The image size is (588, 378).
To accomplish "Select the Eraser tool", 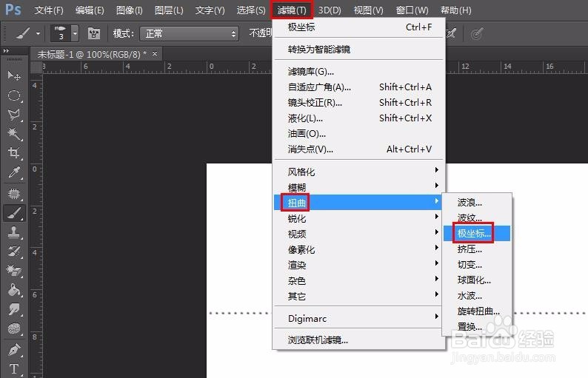I will [x=14, y=271].
